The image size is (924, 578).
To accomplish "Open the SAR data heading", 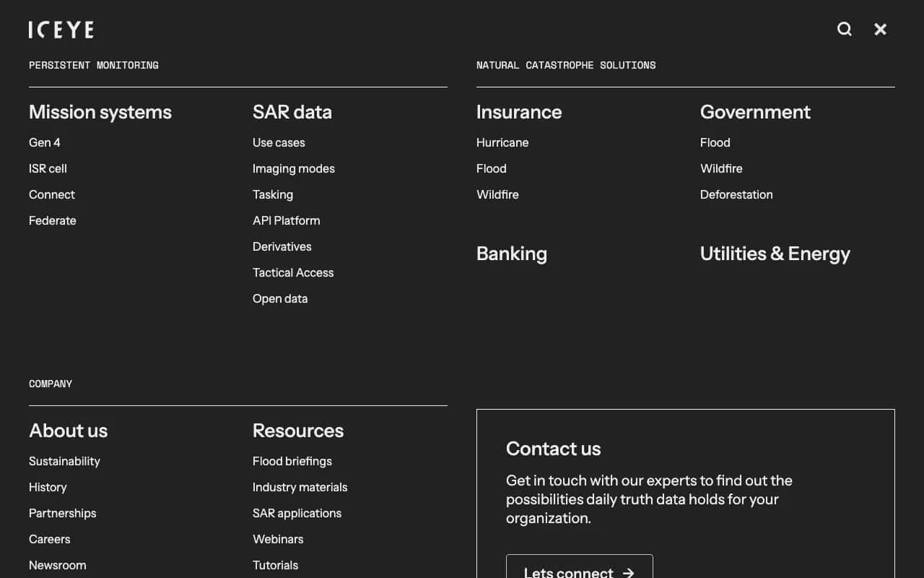I will coord(292,112).
